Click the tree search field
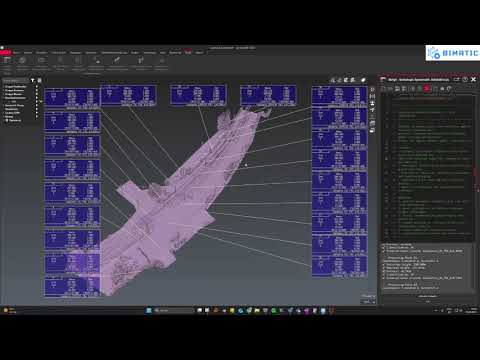This screenshot has width=480, height=360. (15, 80)
